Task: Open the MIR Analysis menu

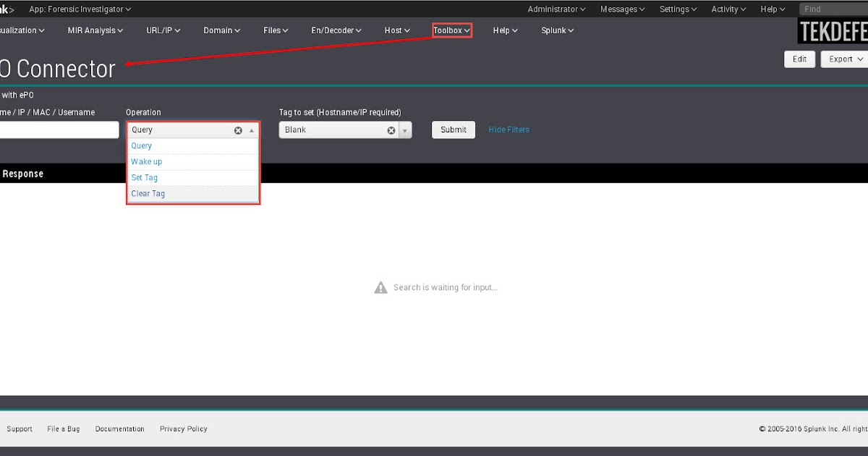Action: [x=95, y=30]
